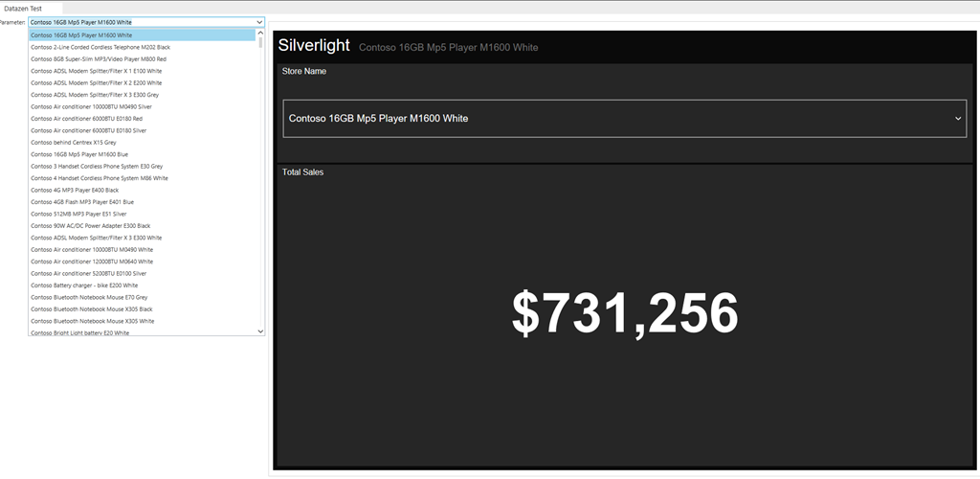Choose Contoso Battery charger - bike E200 White

84,285
